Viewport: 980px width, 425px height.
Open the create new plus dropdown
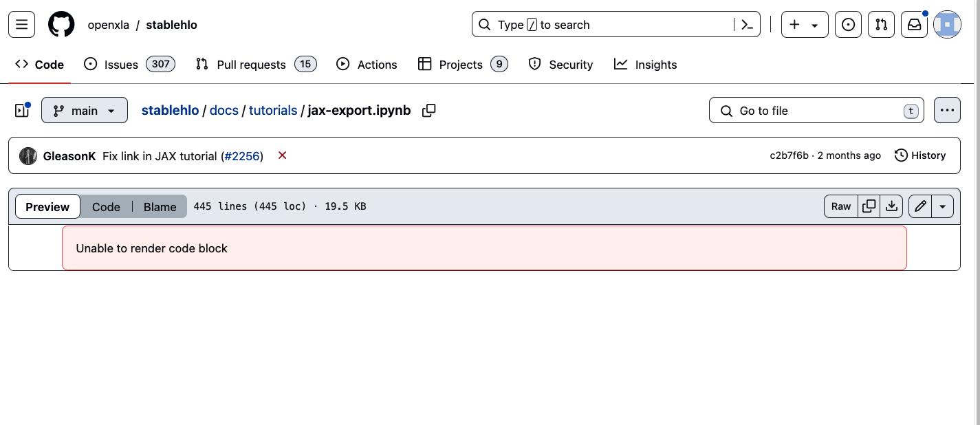pyautogui.click(x=805, y=25)
